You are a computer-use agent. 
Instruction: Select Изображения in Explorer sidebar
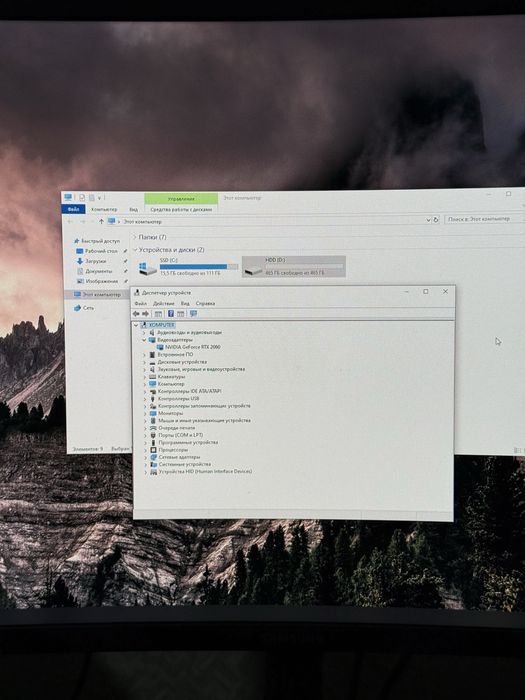pos(102,281)
